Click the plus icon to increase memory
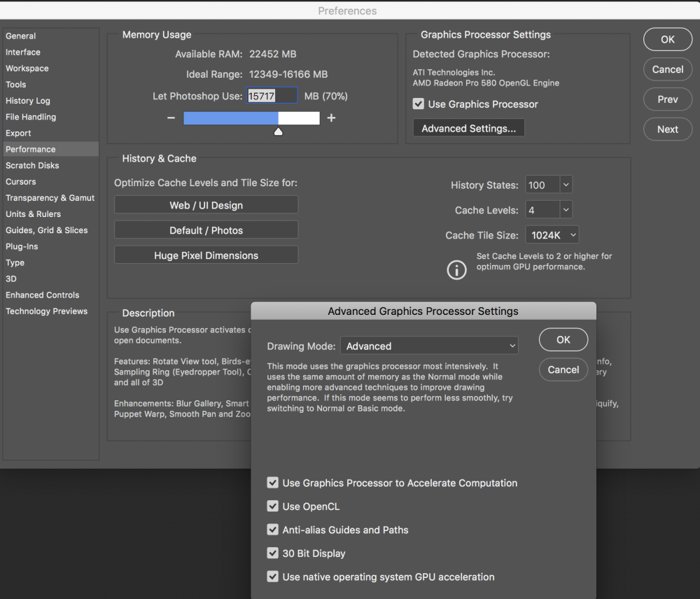 click(x=331, y=118)
